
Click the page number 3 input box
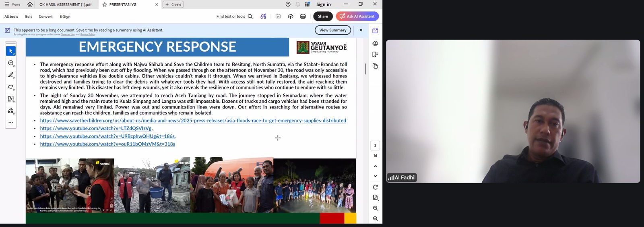tap(375, 146)
